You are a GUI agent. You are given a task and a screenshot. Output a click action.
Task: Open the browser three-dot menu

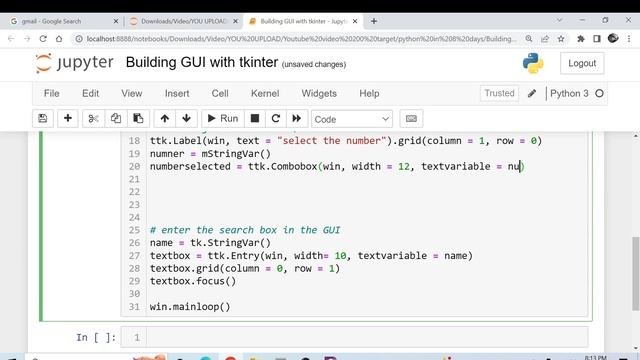pos(629,39)
